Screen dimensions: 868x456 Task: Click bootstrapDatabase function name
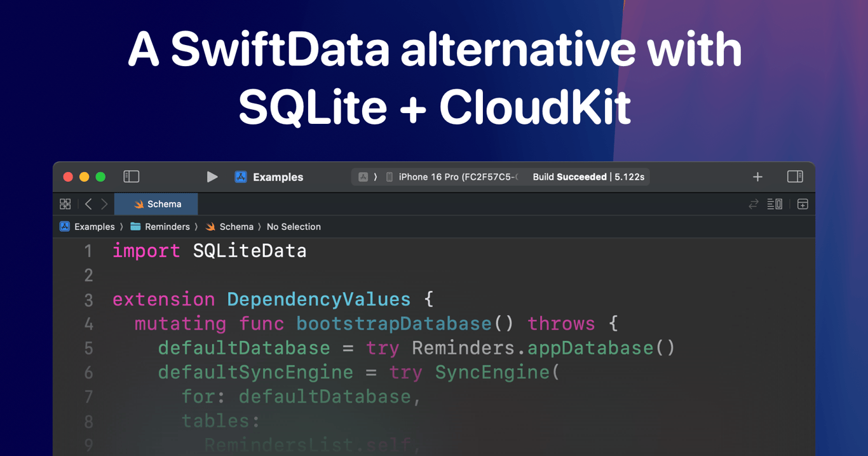click(x=394, y=324)
